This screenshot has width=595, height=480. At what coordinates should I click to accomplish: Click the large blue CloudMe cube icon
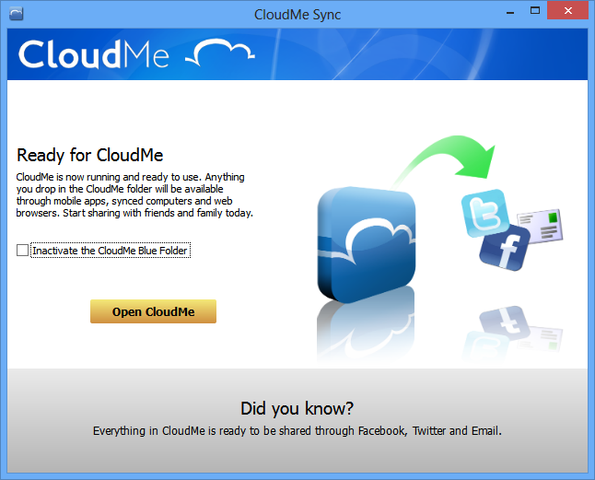pyautogui.click(x=366, y=245)
